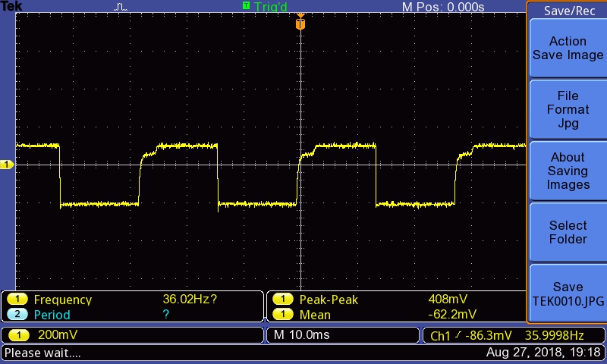Click the channel 2 badge beside Period
607x364 pixels.
coord(17,314)
